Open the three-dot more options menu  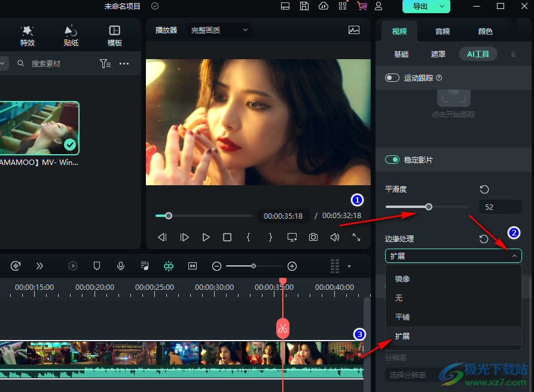124,63
